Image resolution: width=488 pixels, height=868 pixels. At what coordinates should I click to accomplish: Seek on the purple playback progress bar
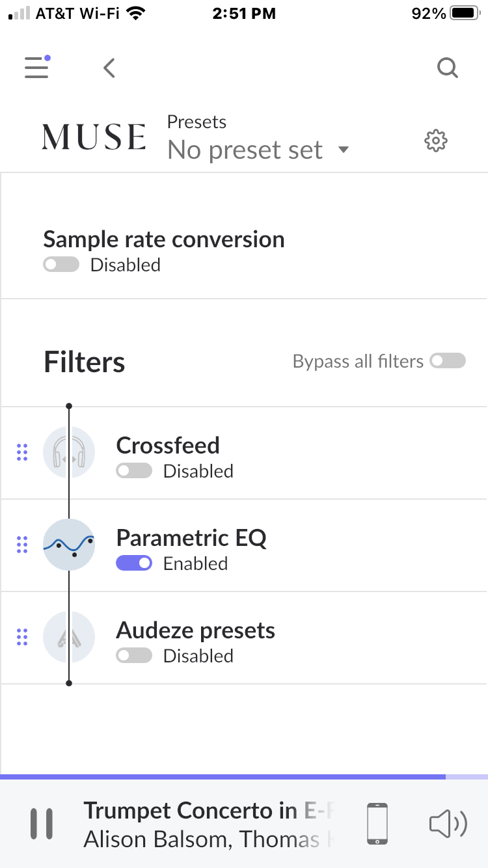tap(244, 777)
